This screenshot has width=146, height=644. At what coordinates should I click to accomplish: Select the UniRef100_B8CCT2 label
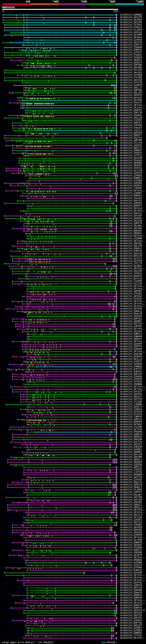coord(131,148)
